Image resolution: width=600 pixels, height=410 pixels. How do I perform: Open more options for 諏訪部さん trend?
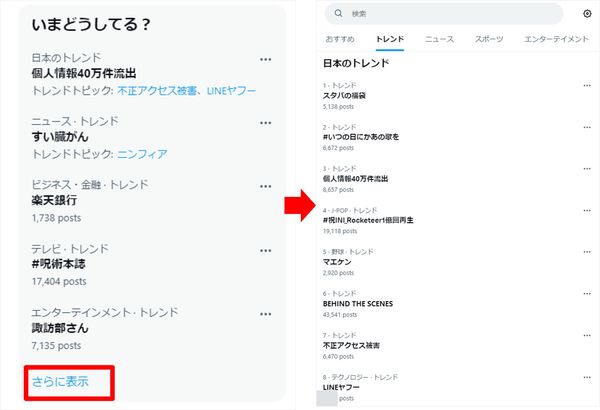[266, 314]
